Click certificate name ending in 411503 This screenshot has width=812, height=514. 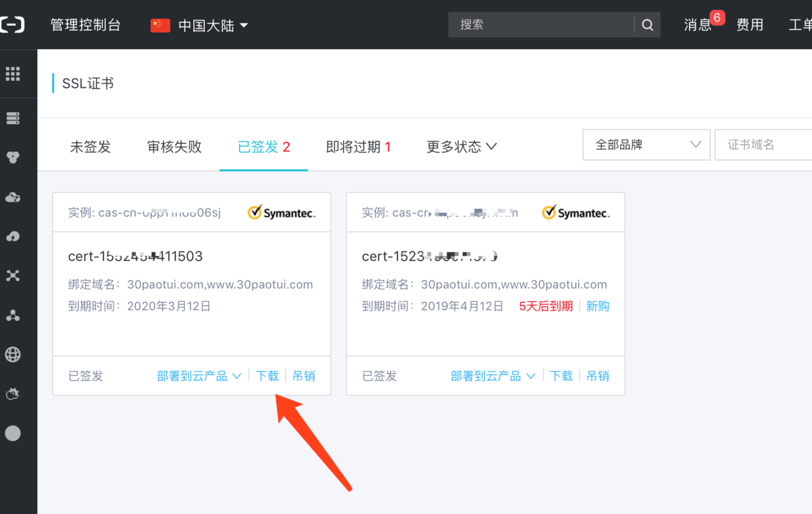136,256
